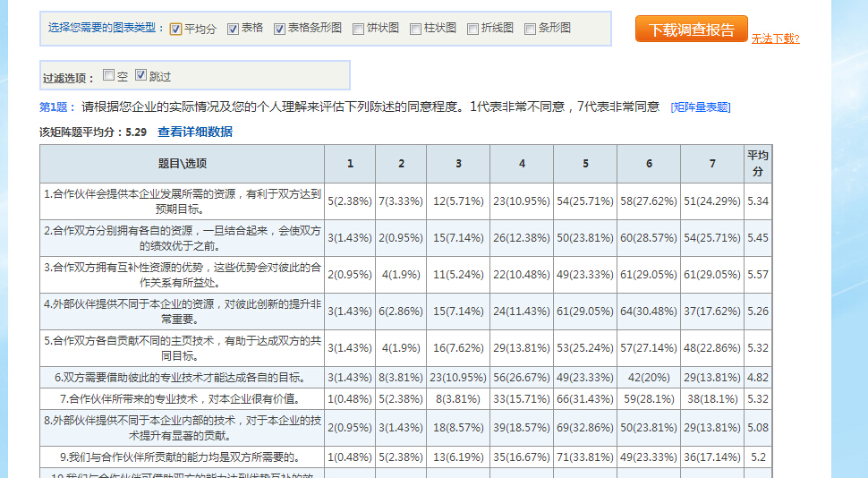This screenshot has width=868, height=478.
Task: Click cell 69(32.86%)
Action: tap(585, 428)
